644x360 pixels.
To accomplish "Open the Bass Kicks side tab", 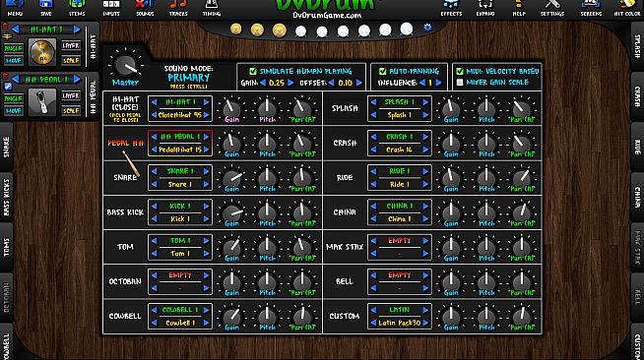I will (x=6, y=197).
